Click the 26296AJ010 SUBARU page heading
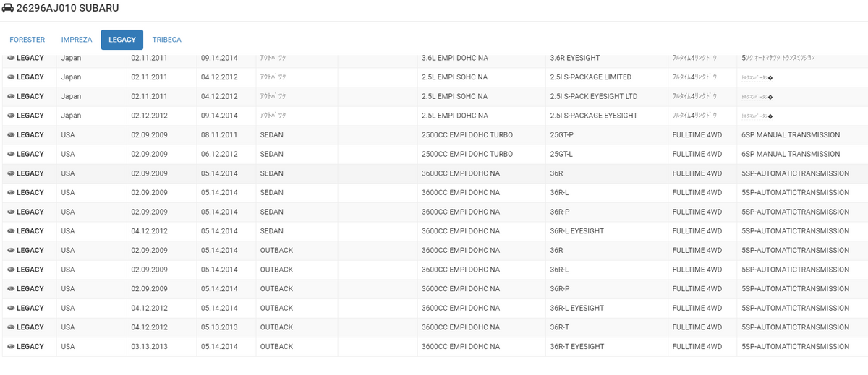The height and width of the screenshot is (375, 868). click(x=67, y=8)
